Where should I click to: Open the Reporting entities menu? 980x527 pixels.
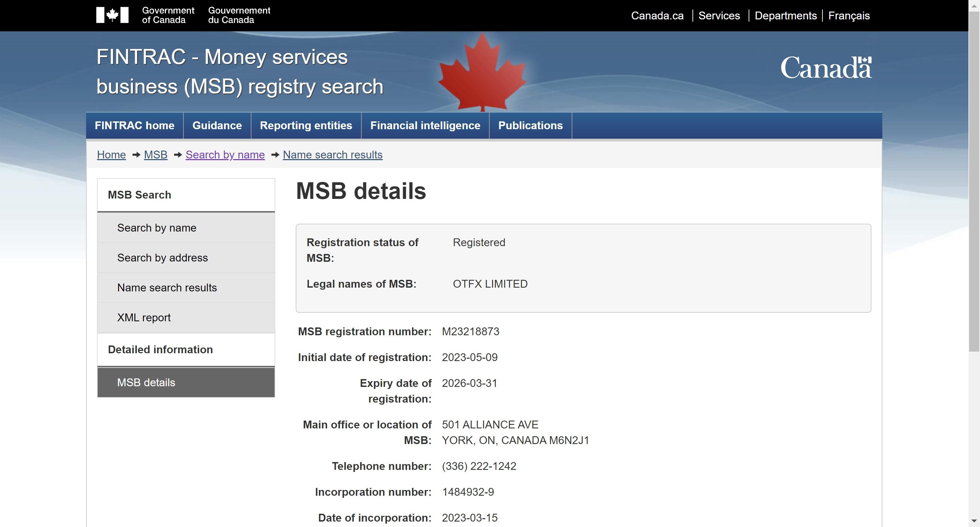point(306,125)
